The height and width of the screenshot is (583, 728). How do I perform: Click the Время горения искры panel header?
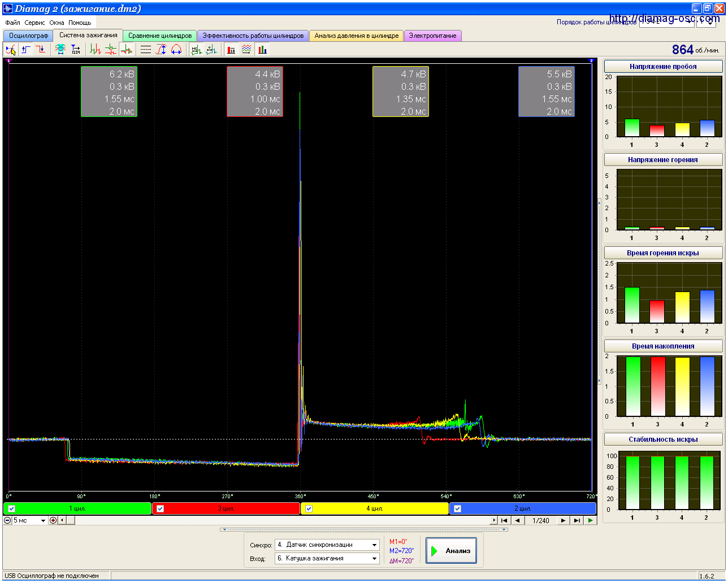pos(663,253)
